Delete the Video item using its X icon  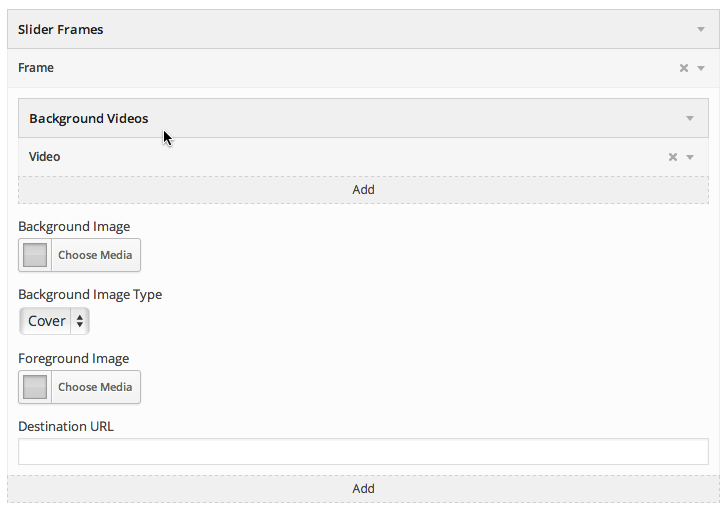[673, 157]
